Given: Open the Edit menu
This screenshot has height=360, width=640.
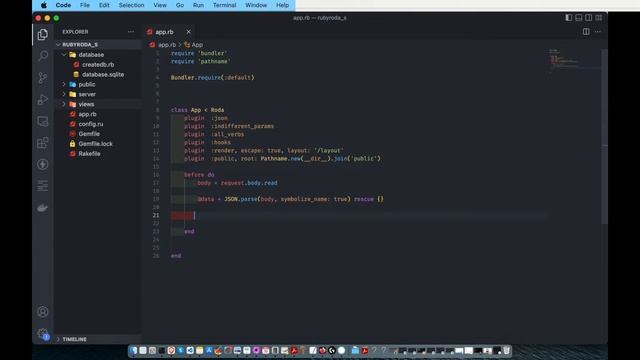Looking at the screenshot, I should point(104,5).
